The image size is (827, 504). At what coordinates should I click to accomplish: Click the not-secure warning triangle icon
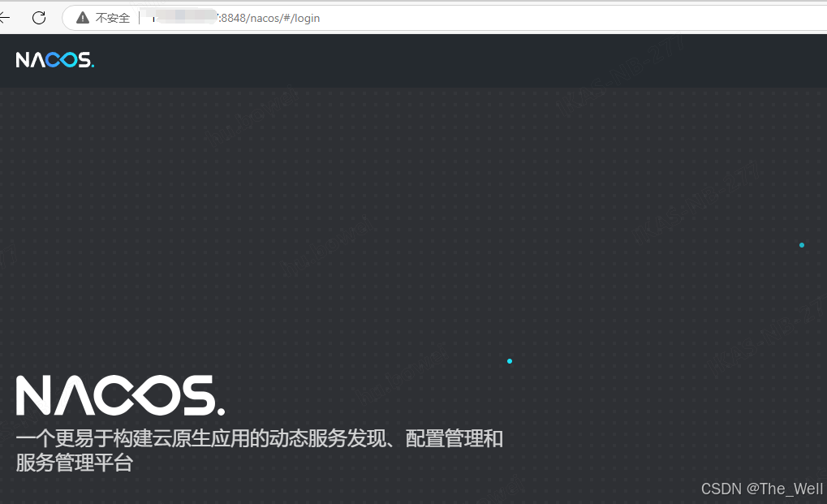pos(83,18)
